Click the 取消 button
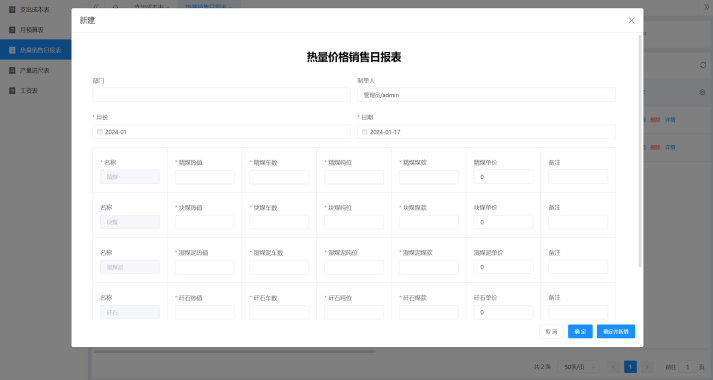Screen dimensions: 713x380 click(x=551, y=331)
